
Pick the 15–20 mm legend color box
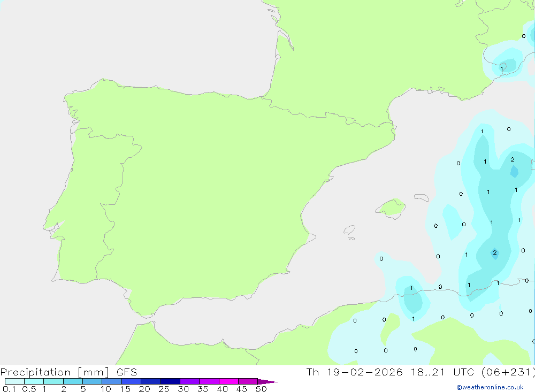132,381
